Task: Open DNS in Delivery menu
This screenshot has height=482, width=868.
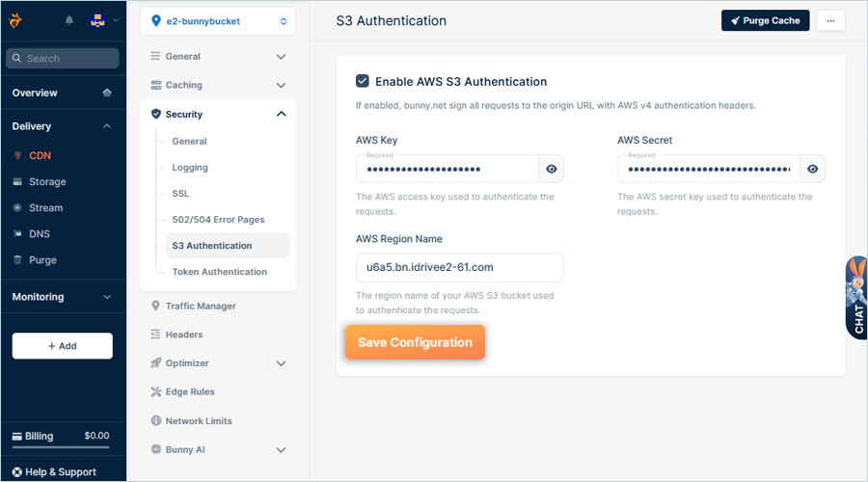Action: point(40,233)
